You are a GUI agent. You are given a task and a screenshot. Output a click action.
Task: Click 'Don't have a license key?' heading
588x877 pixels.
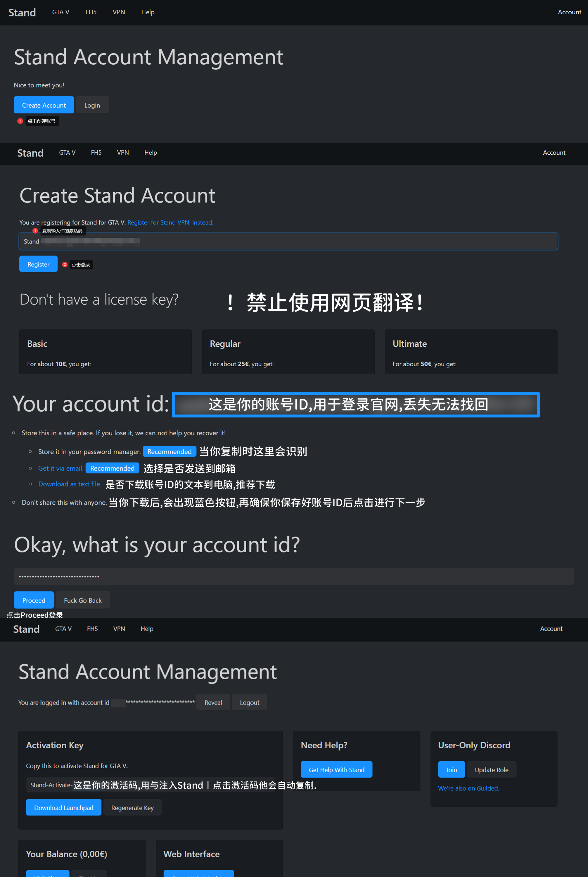click(99, 299)
